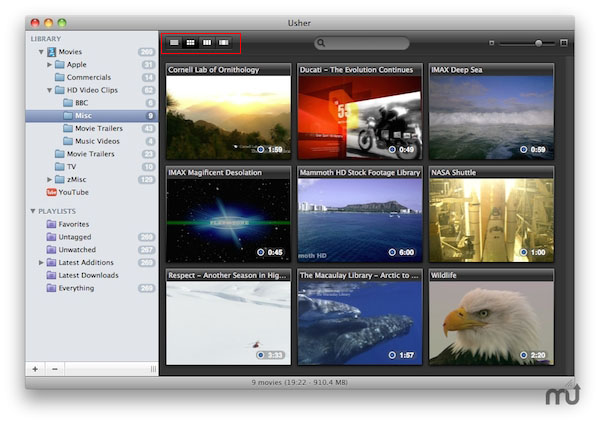Viewport: 600px width, 424px height.
Task: Expand the Apple folder
Action: 49,65
